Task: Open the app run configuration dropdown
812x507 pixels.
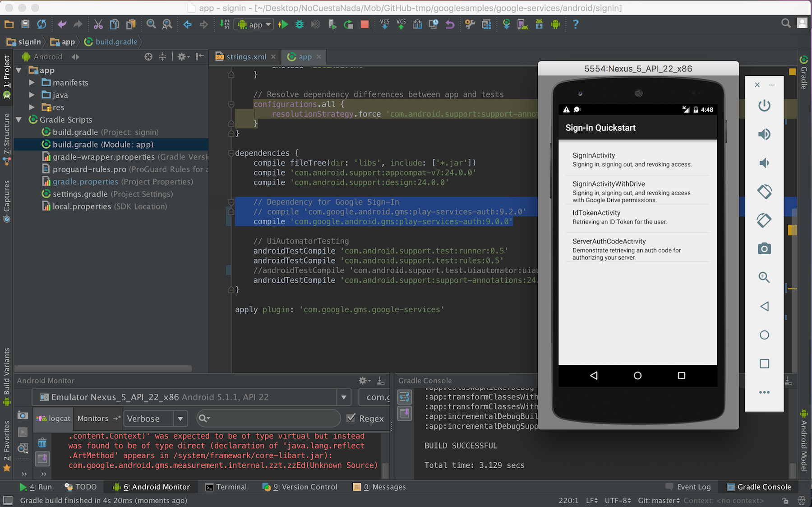Action: [x=254, y=24]
